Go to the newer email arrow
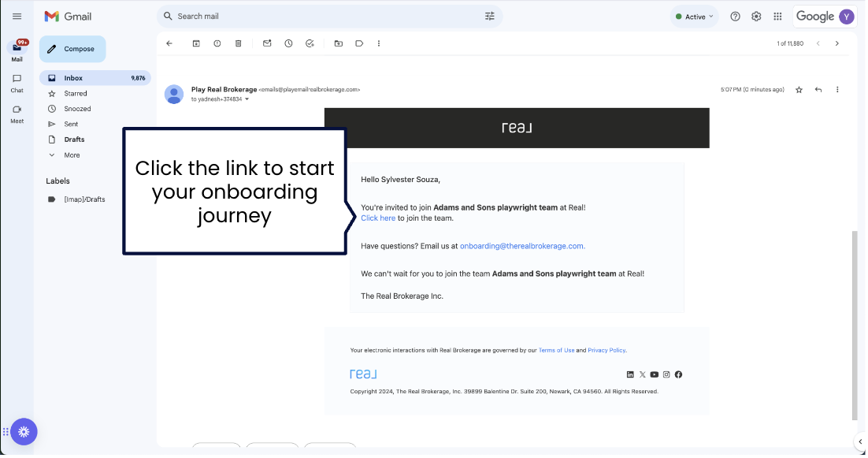 (x=818, y=43)
